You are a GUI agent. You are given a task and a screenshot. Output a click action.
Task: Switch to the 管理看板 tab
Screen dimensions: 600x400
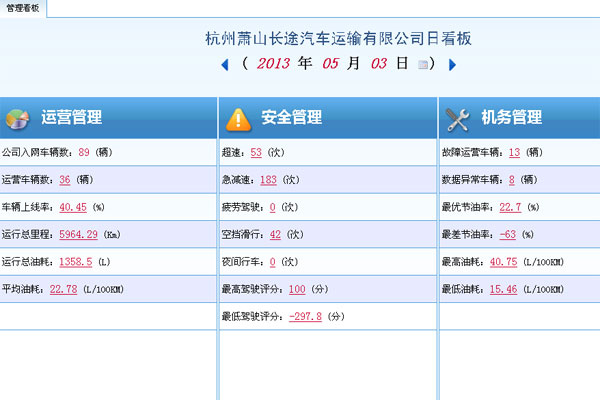(22, 7)
